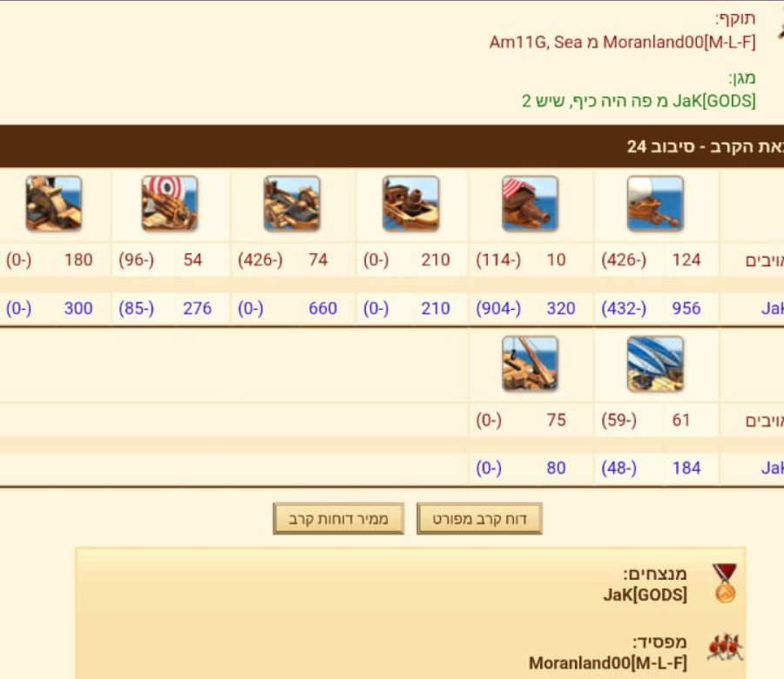The width and height of the screenshot is (784, 679).
Task: Click the 184 balloon carrier count
Action: point(686,468)
